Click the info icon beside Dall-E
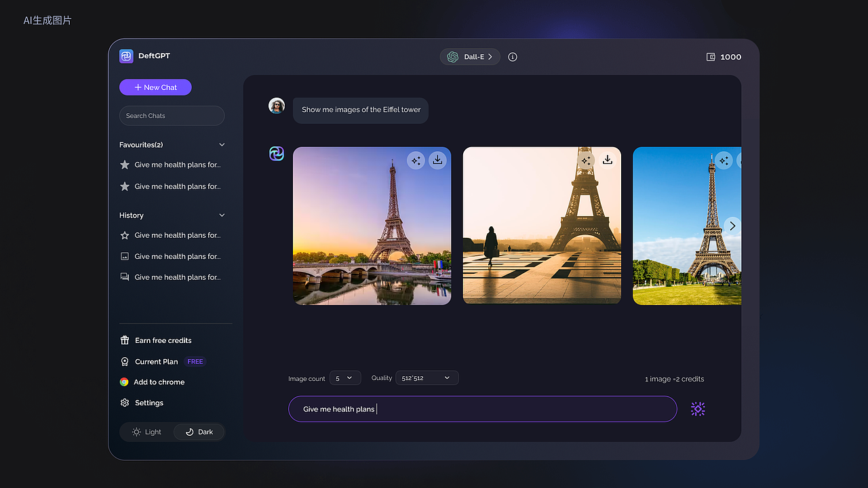Viewport: 868px width, 488px height. 513,57
